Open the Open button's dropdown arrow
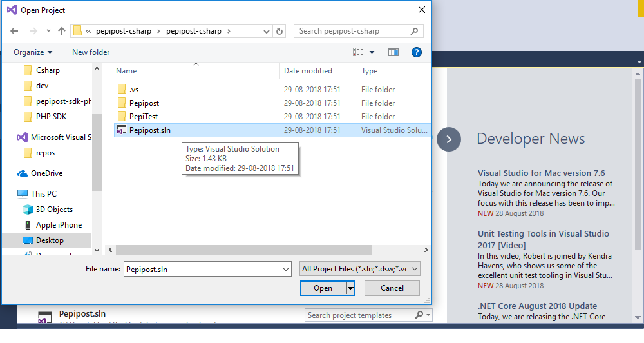The width and height of the screenshot is (644, 343). pos(350,288)
